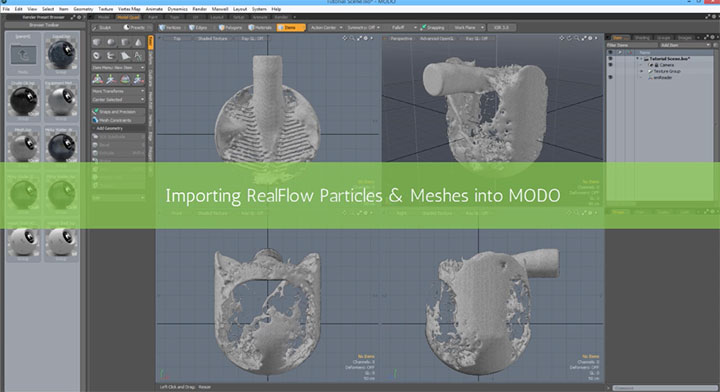
Task: Click the Basic vertical tool tab
Action: [151, 42]
